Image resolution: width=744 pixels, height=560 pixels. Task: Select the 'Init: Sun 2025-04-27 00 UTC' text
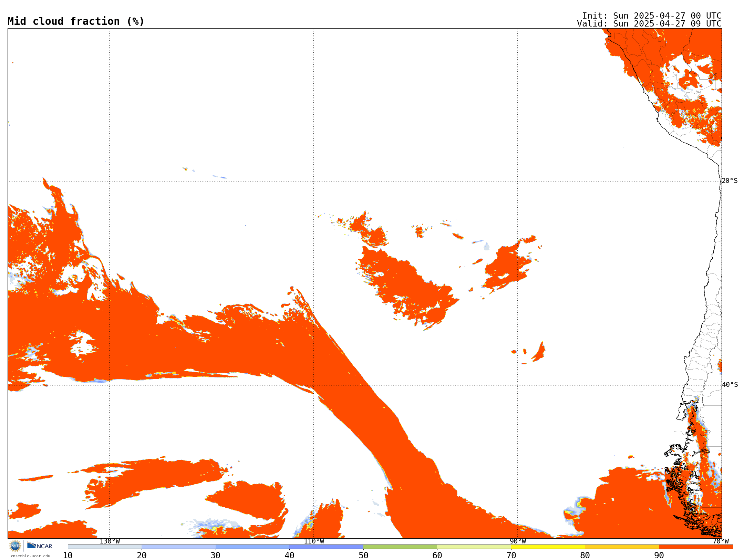(652, 16)
